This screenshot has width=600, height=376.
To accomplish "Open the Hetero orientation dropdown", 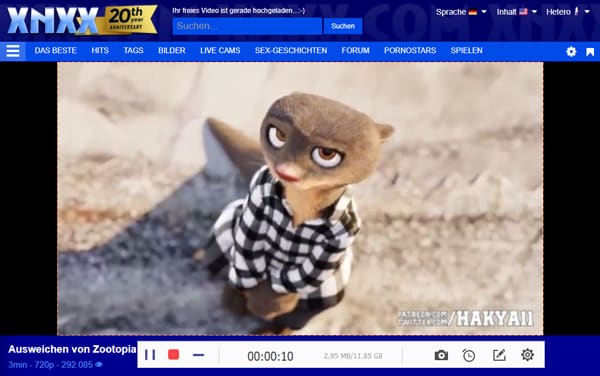I will (x=568, y=12).
